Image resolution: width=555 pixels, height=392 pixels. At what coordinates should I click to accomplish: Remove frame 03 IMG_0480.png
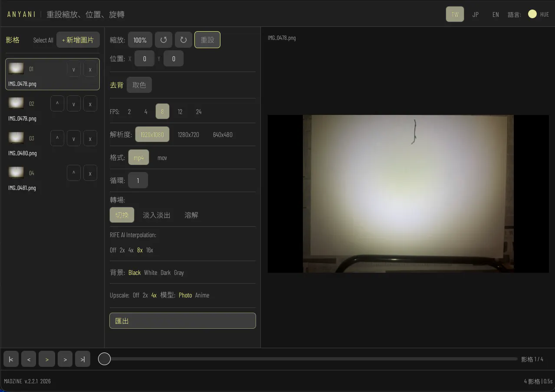coord(90,138)
